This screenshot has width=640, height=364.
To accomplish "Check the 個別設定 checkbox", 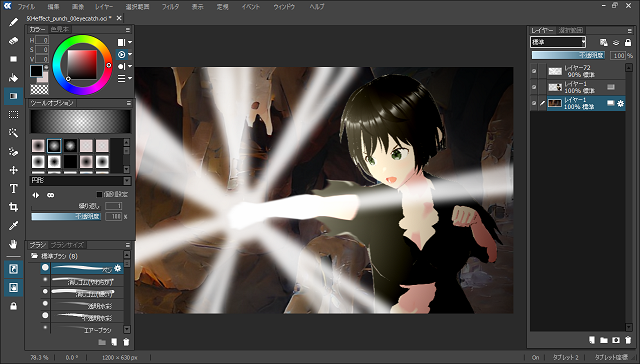I will tap(99, 194).
